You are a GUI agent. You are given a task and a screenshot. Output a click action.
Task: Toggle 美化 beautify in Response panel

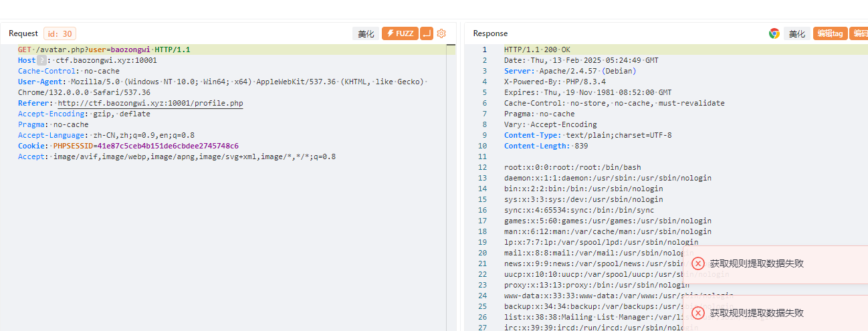[x=797, y=33]
